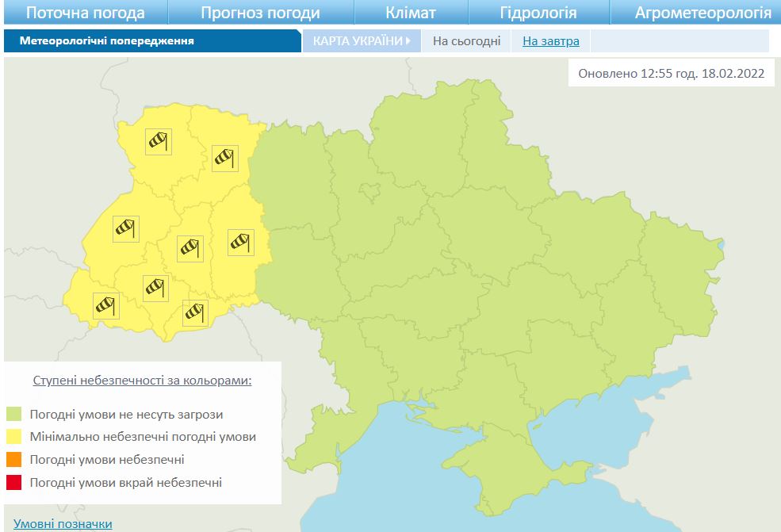Viewport: 781px width, 532px height.
Task: Show warnings for На завтра
Action: (x=550, y=41)
